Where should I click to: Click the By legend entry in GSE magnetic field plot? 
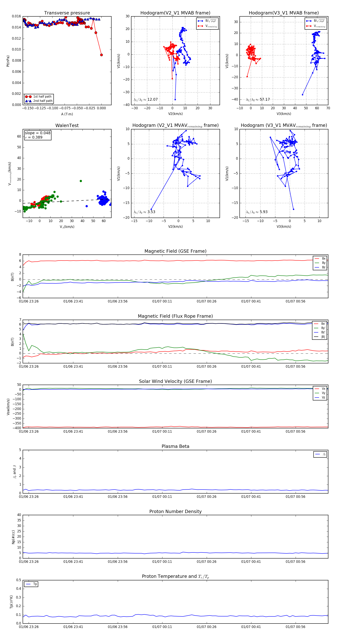(x=320, y=263)
